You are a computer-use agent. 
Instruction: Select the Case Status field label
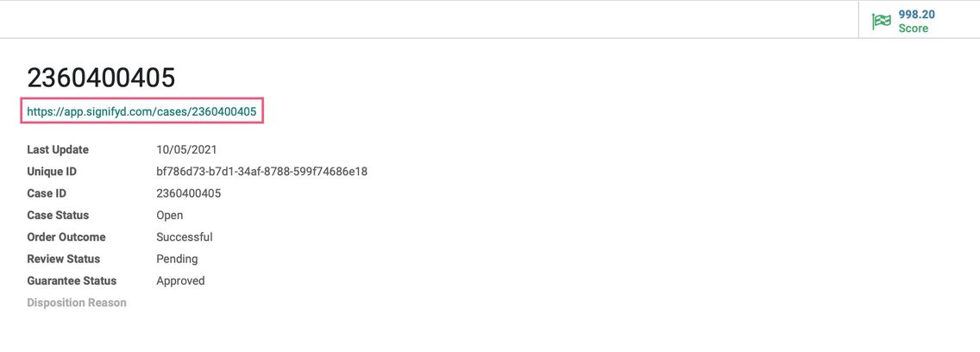58,215
